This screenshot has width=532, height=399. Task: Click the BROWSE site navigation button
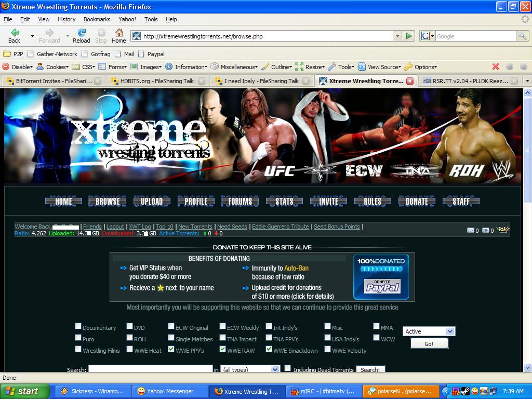pos(107,201)
